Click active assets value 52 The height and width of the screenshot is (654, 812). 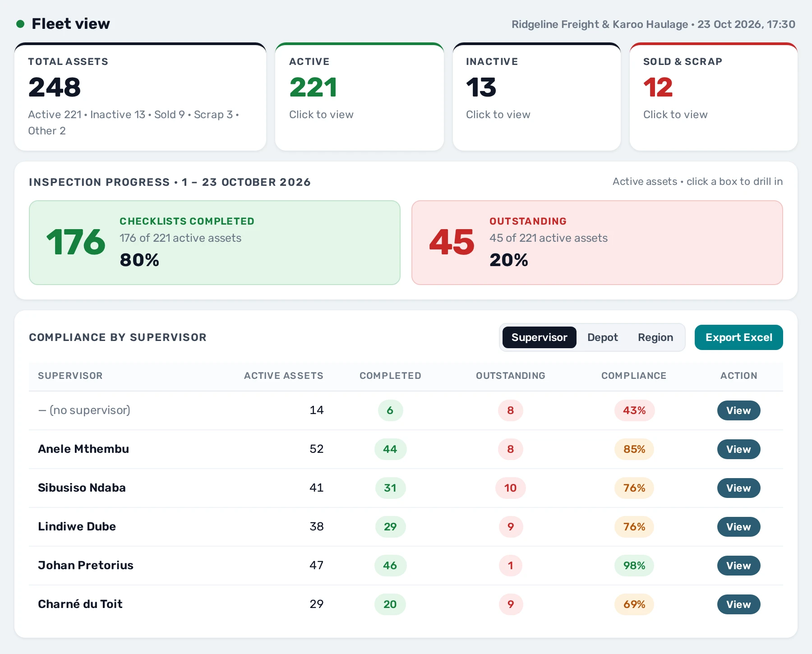click(317, 449)
